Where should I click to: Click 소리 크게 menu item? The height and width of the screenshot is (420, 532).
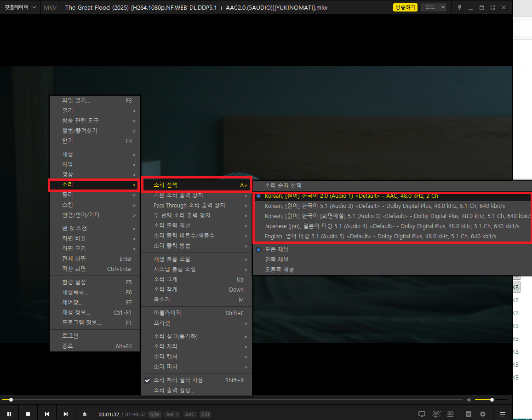click(x=196, y=279)
